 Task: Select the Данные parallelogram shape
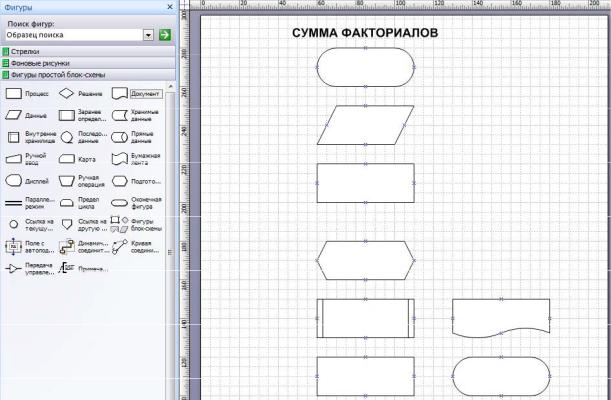tap(26, 115)
